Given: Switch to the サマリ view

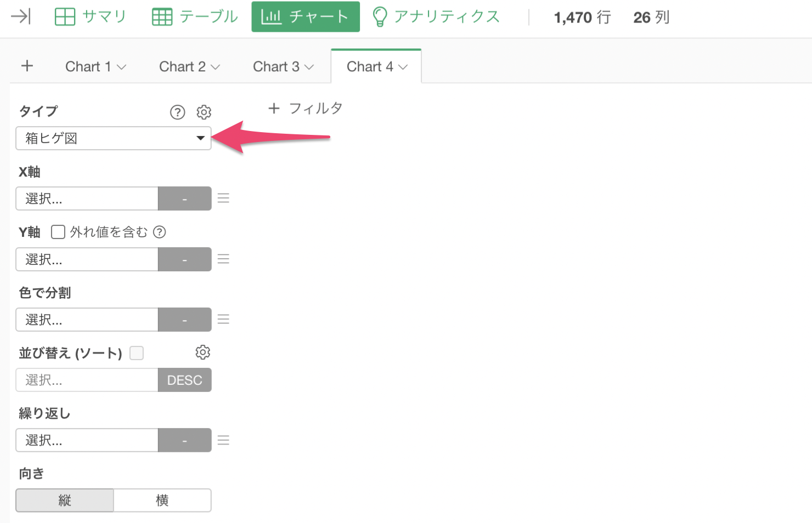Looking at the screenshot, I should [x=91, y=17].
